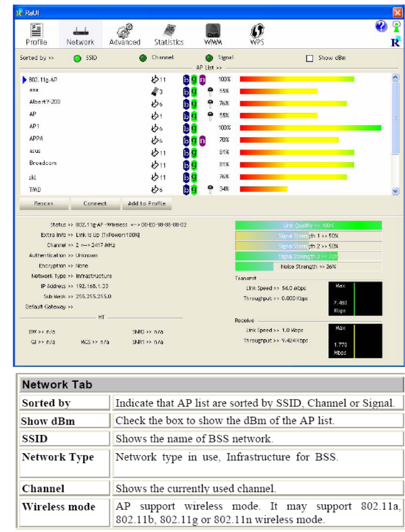
Task: Click the green g mode icon for Broadcom
Action: [194, 165]
